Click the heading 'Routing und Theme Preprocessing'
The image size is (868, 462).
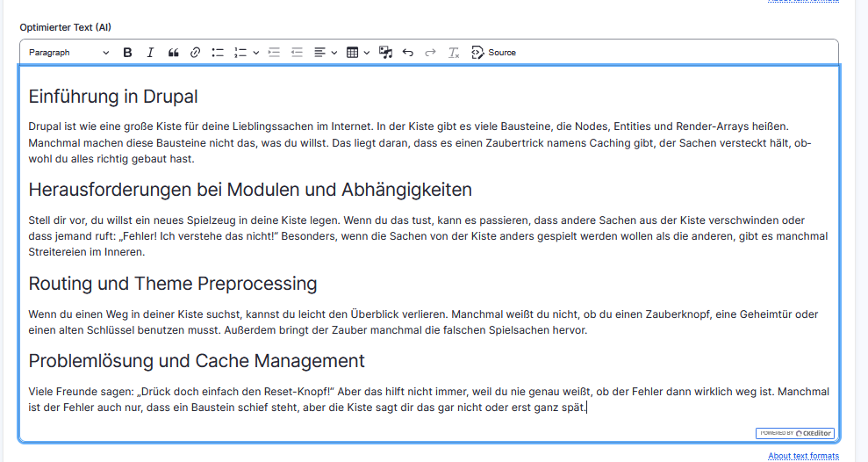pyautogui.click(x=173, y=284)
